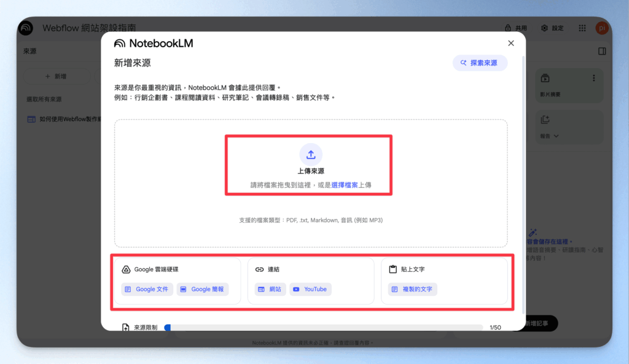
Task: Click the dialog's vertical scrollbar
Action: tap(523, 184)
